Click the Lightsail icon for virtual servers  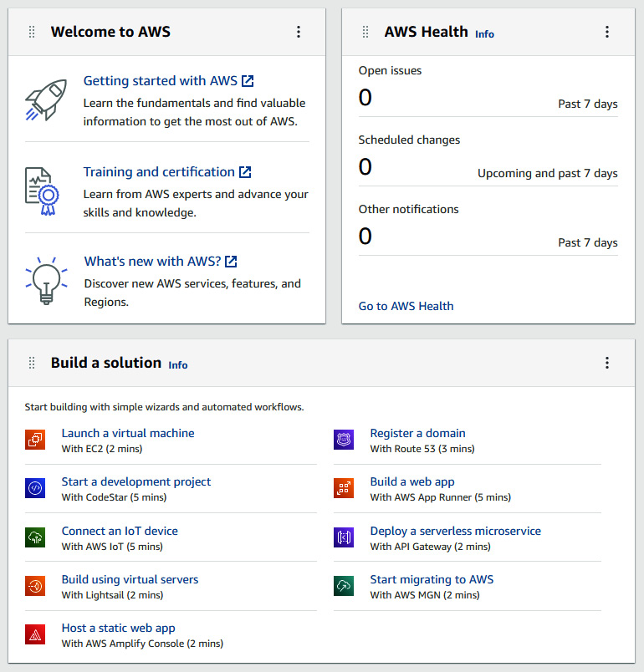(x=35, y=586)
